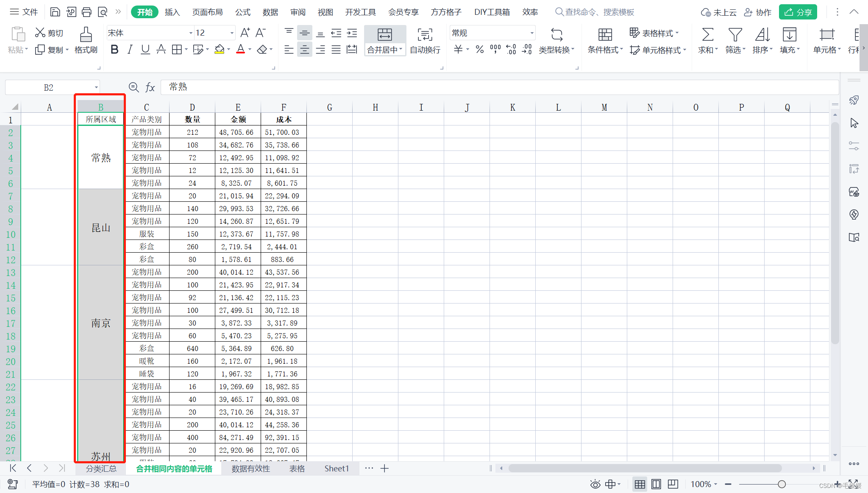The height and width of the screenshot is (493, 868).
Task: Toggle italic text formatting
Action: (130, 50)
